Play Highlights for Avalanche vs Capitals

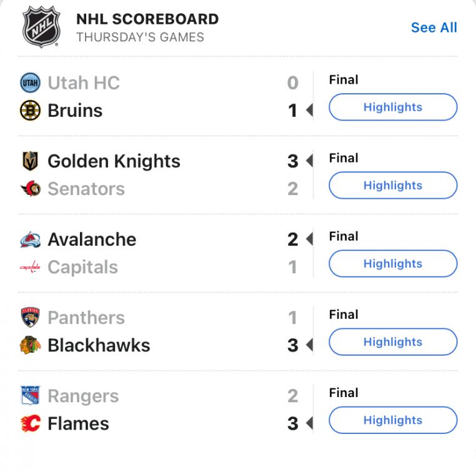click(393, 263)
